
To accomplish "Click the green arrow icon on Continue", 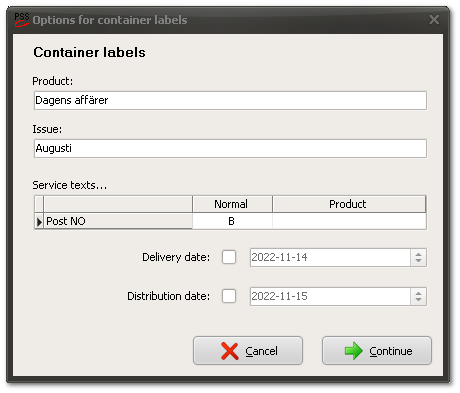I will coord(354,351).
